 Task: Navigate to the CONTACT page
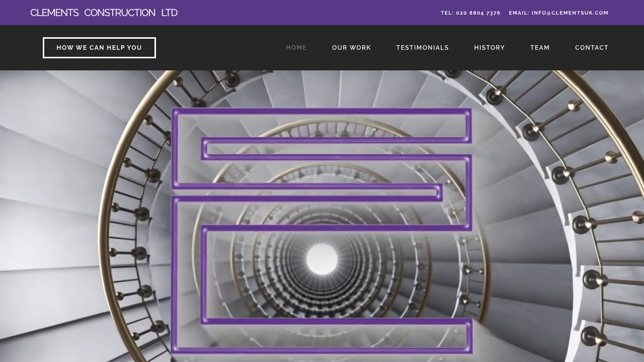[x=592, y=47]
